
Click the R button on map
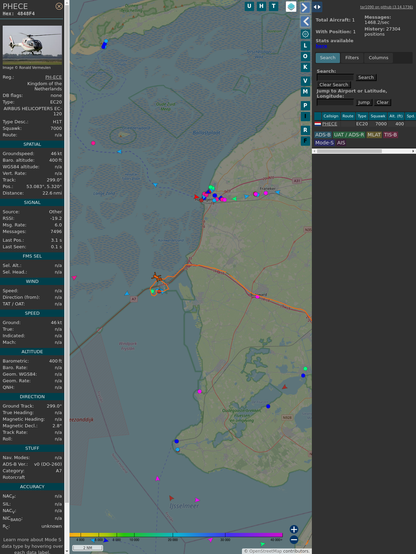(305, 130)
